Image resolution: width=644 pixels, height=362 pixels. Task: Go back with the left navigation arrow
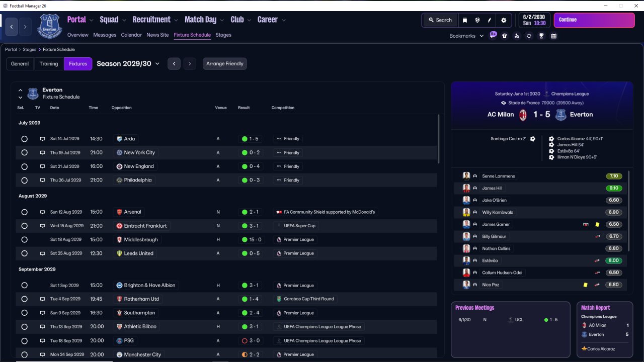tap(12, 27)
